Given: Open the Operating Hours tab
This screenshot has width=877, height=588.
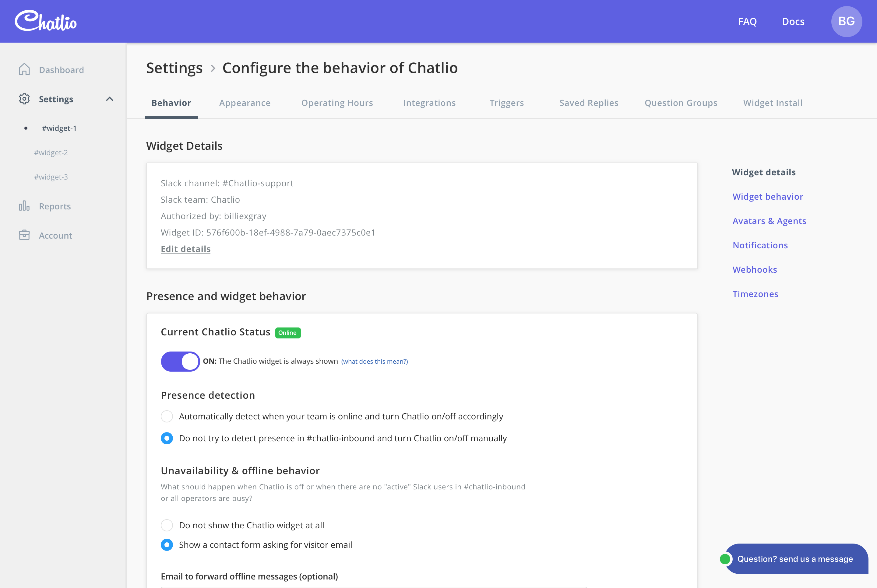Looking at the screenshot, I should [337, 103].
